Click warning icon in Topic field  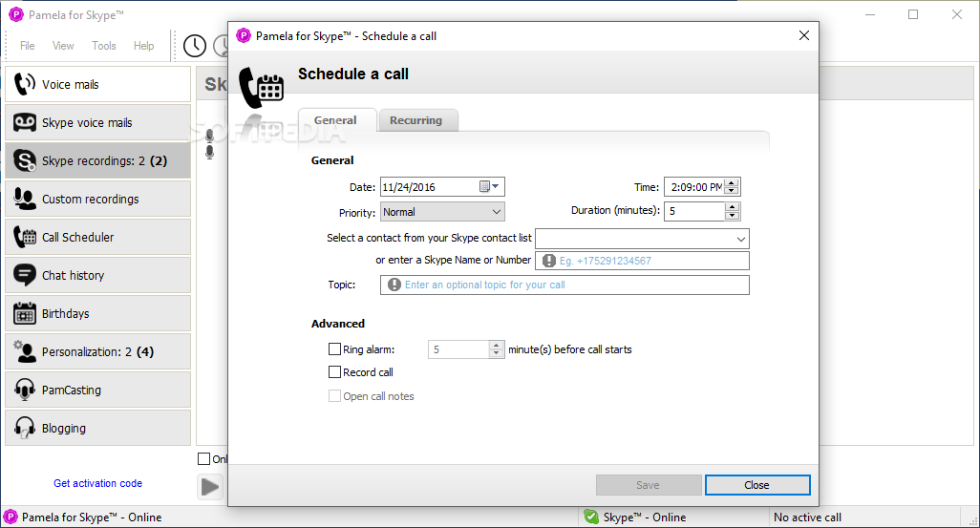(394, 285)
